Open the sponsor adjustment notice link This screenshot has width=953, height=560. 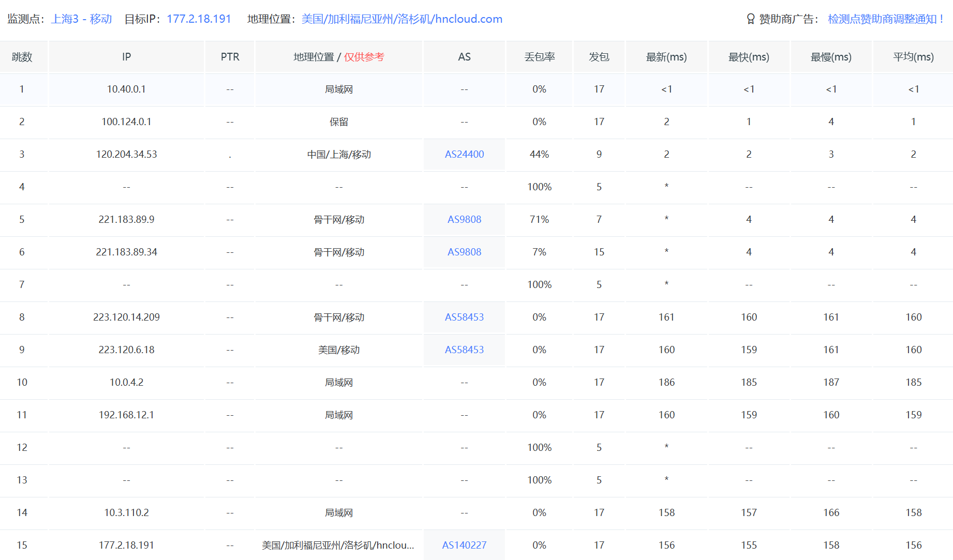(x=886, y=19)
